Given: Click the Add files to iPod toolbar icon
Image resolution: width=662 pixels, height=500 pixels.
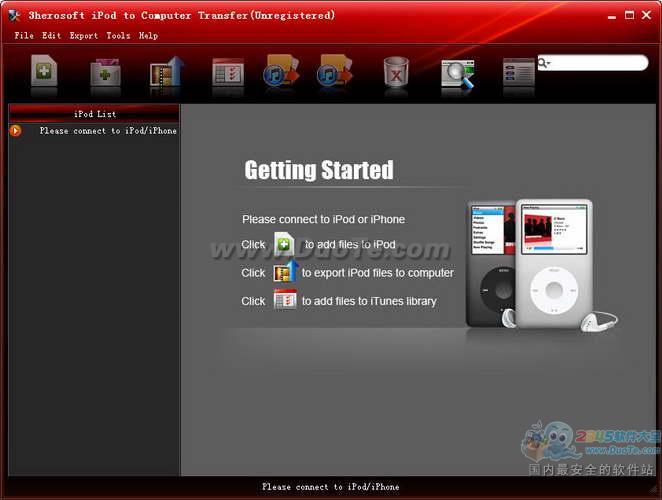Looking at the screenshot, I should (44, 71).
